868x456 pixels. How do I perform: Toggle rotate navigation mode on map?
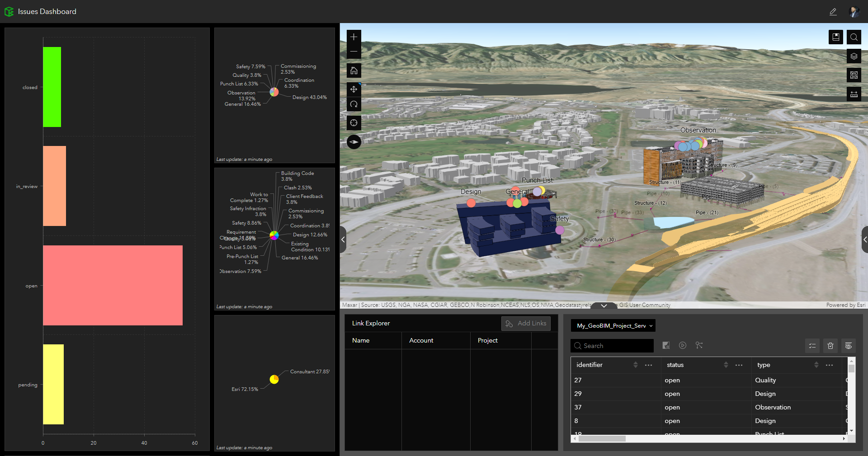click(354, 104)
